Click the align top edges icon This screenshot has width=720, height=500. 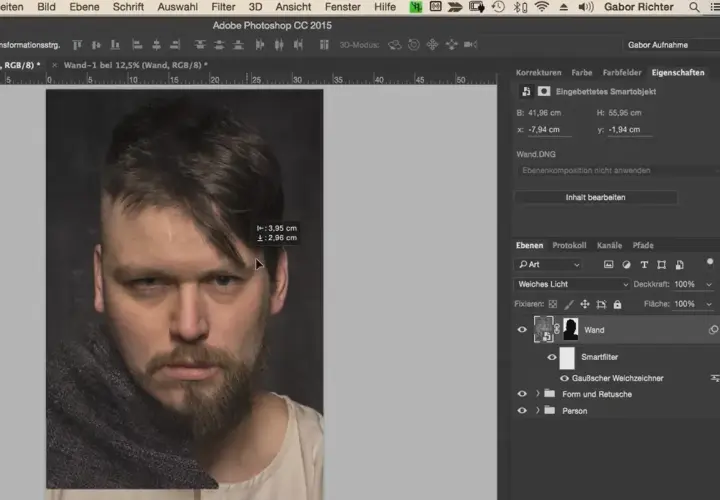(x=77, y=45)
